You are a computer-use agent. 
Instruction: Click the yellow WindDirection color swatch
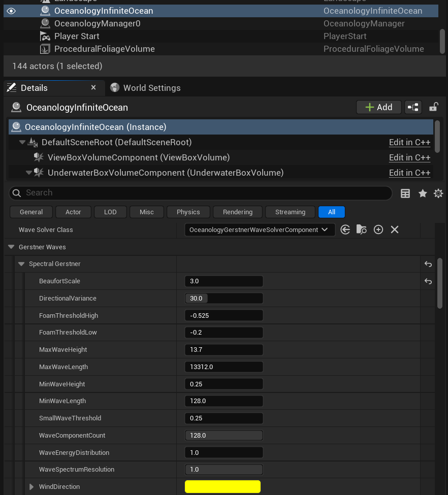222,486
